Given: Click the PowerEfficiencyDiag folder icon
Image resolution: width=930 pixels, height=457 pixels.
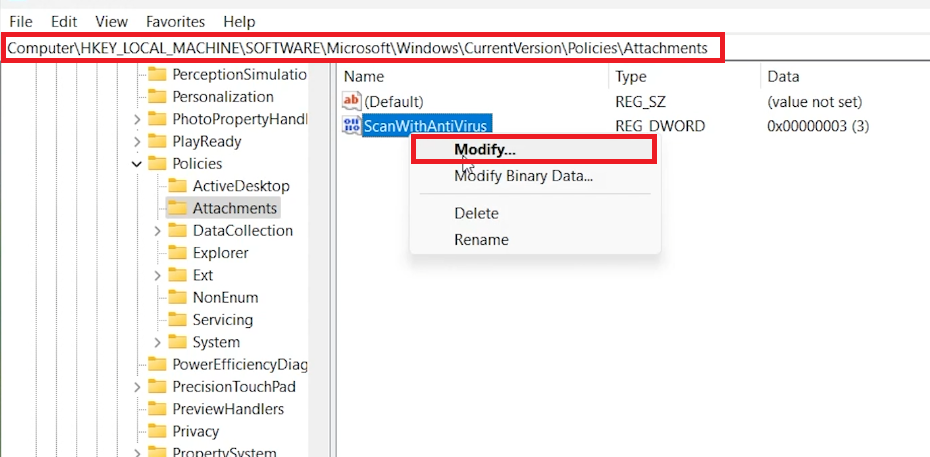Looking at the screenshot, I should point(157,365).
